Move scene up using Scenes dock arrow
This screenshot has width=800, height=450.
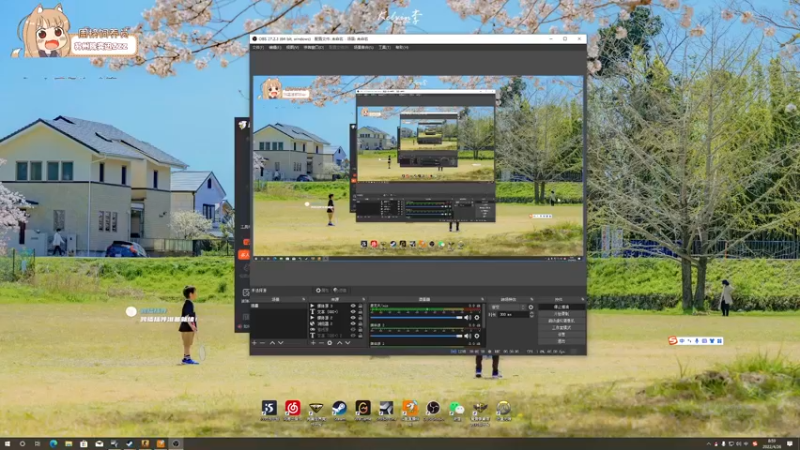pyautogui.click(x=272, y=343)
